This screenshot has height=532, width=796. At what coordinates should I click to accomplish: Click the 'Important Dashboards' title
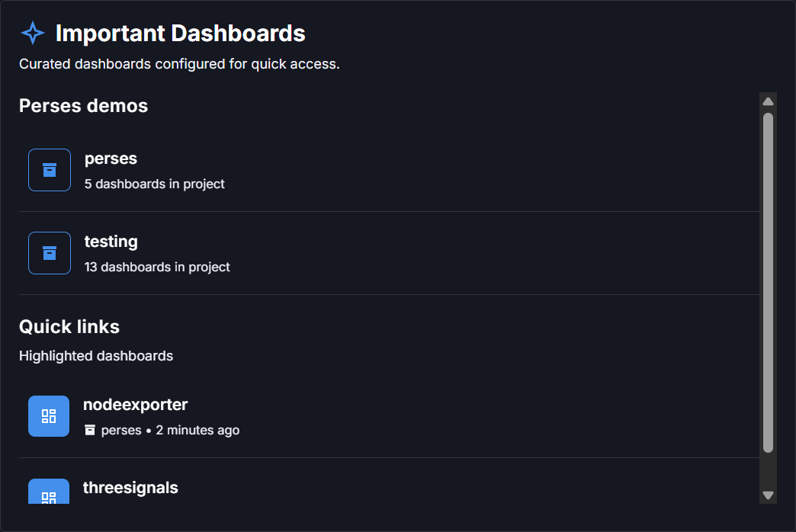[180, 34]
